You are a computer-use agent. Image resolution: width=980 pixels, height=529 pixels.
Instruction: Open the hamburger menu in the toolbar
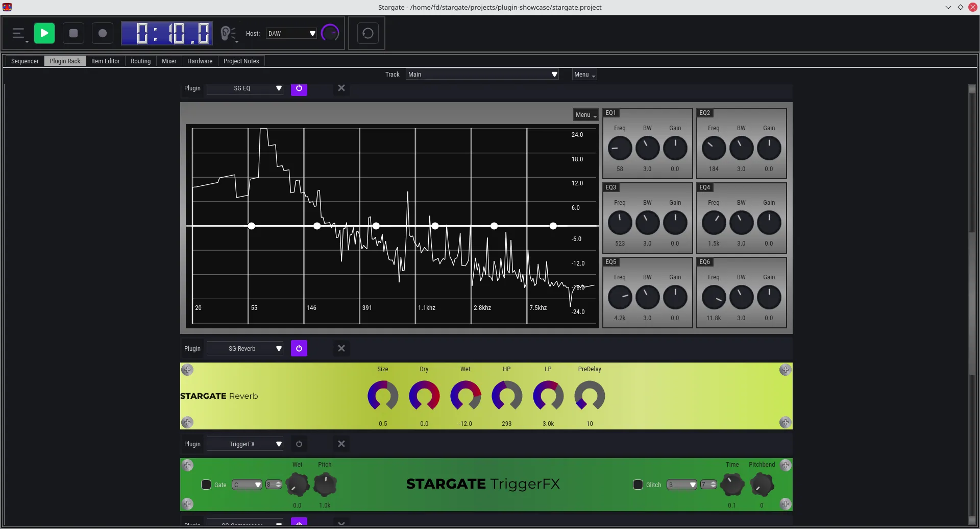click(x=19, y=33)
